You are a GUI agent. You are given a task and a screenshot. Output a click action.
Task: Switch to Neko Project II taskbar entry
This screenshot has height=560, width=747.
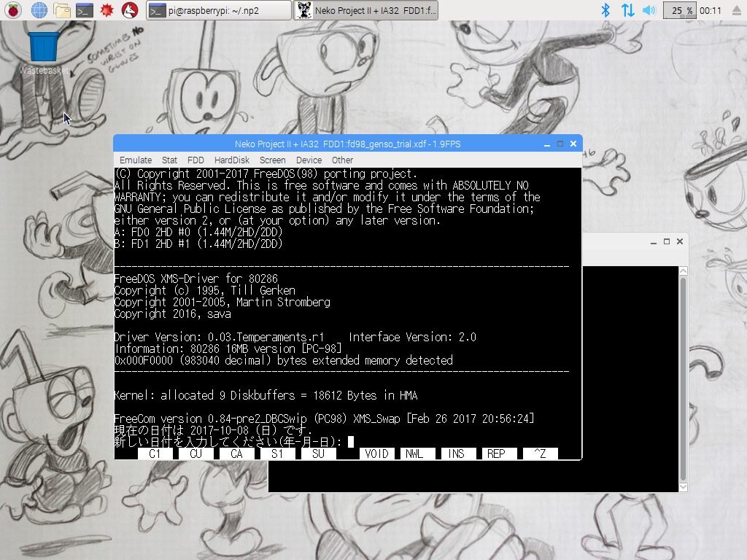(x=365, y=10)
